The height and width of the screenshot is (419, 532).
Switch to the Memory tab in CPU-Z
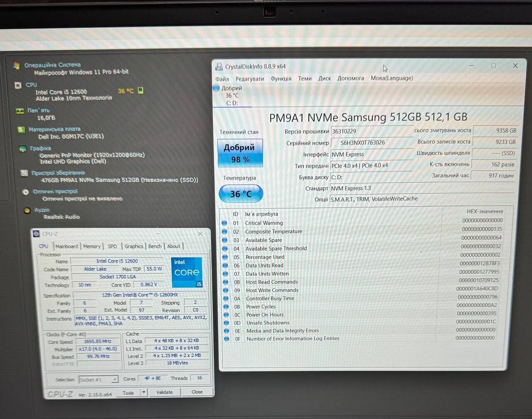point(92,246)
